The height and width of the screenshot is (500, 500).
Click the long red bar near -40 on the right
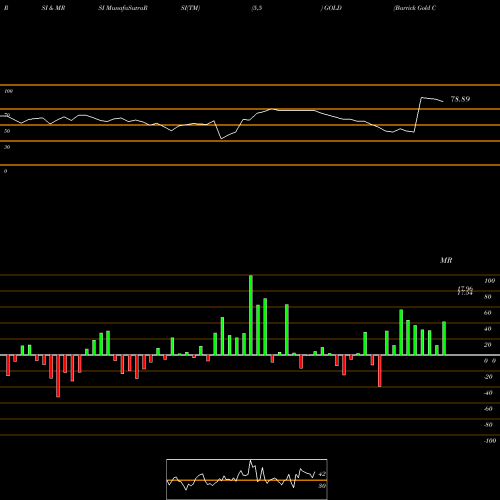pyautogui.click(x=379, y=371)
